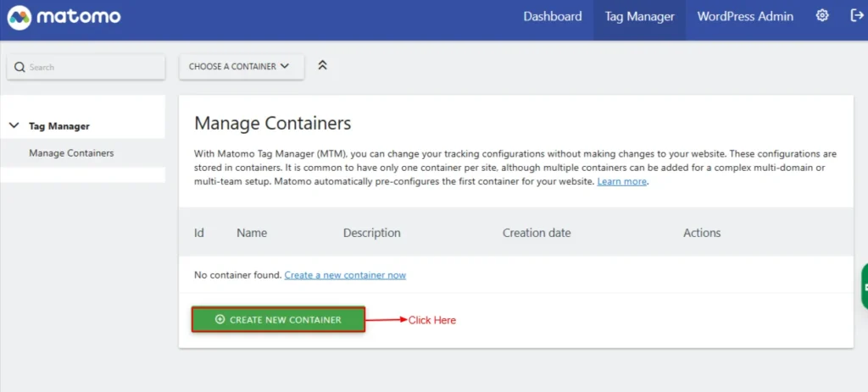Click the Name column header
The height and width of the screenshot is (392, 868).
pyautogui.click(x=252, y=233)
